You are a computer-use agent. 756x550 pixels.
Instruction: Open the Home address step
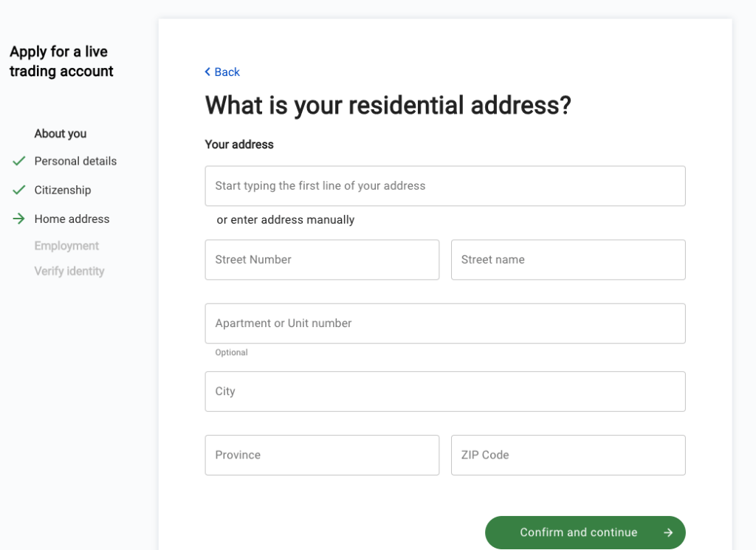click(71, 219)
